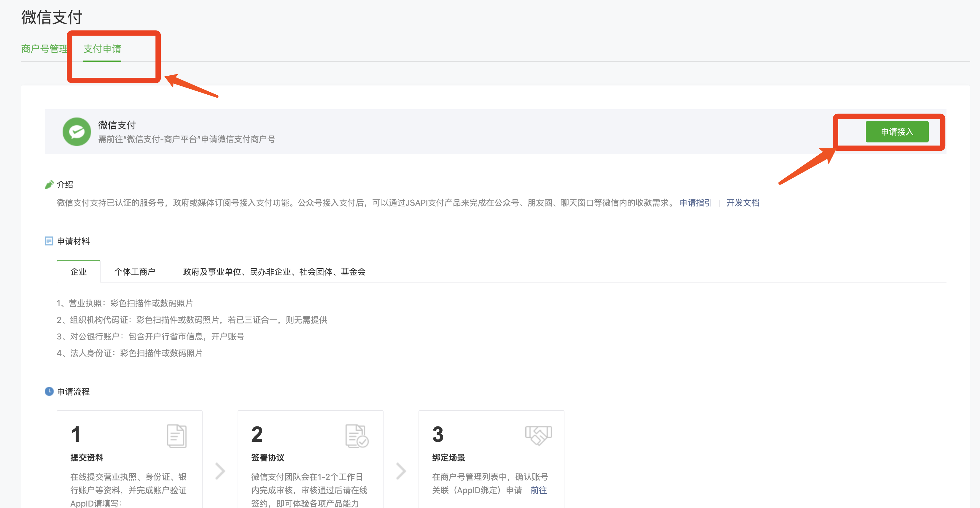Click the pencil icon beside 介绍

[x=49, y=185]
